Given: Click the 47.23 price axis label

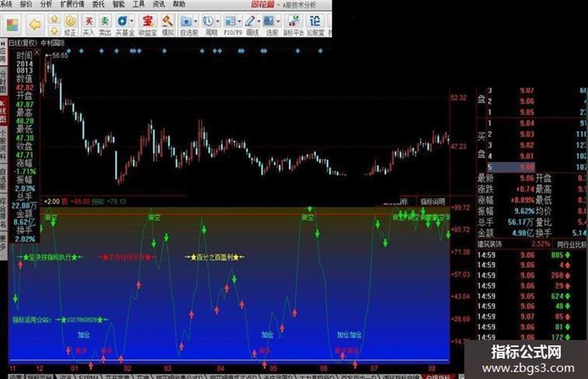Looking at the screenshot, I should [459, 146].
